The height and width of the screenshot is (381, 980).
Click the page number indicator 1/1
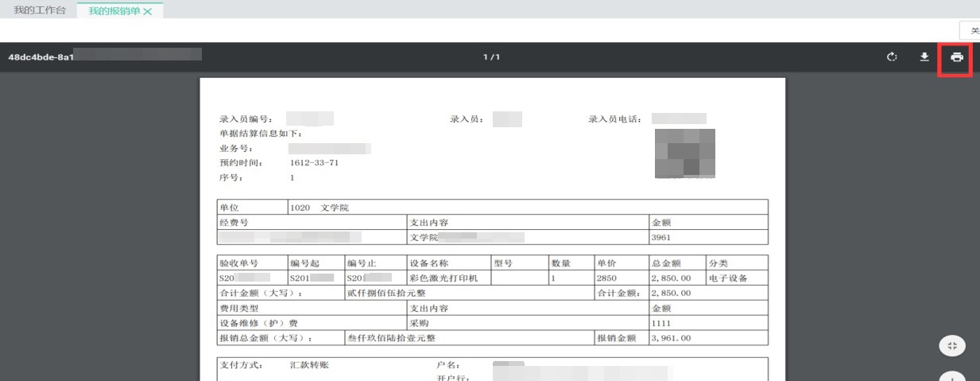tap(491, 57)
